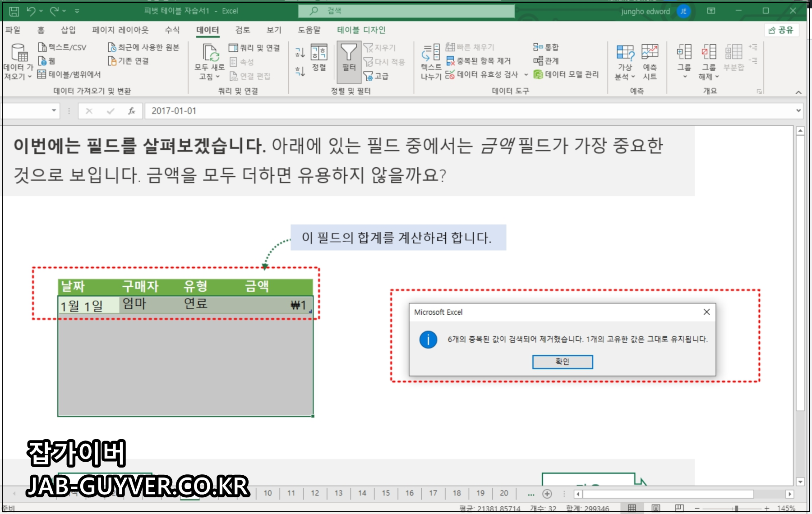Screen dimensions: 812x514
Task: Switch to the 삽입 ribbon tab
Action: [x=68, y=30]
